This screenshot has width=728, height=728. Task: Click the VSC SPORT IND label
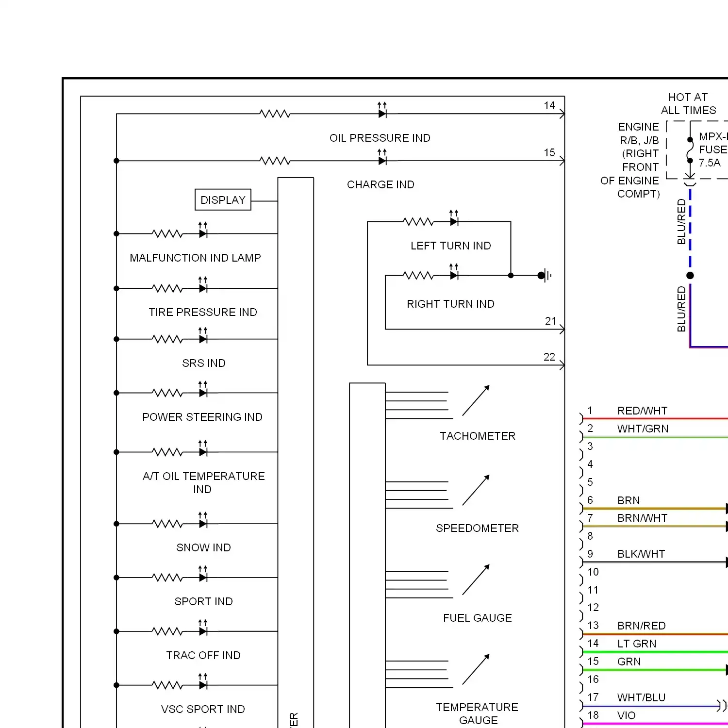coord(203,709)
